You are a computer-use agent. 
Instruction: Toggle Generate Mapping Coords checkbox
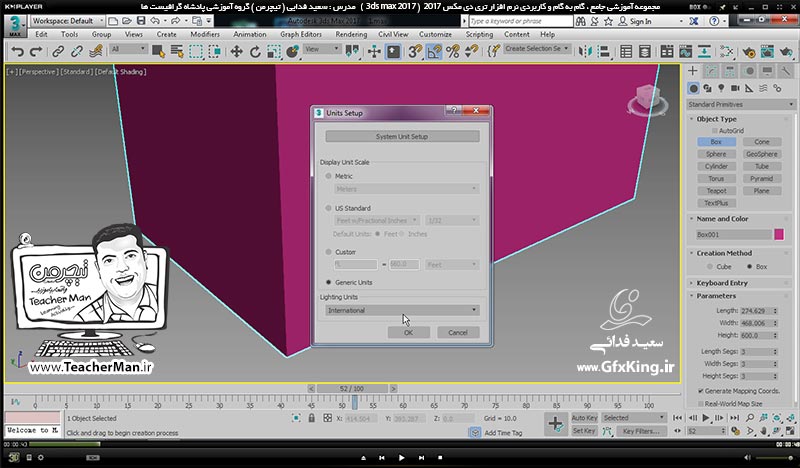click(x=701, y=391)
